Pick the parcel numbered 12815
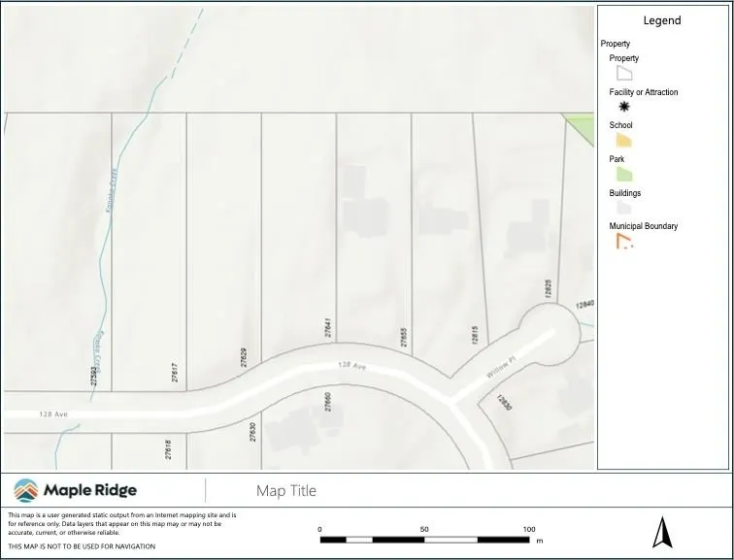The width and height of the screenshot is (734, 560). point(475,335)
